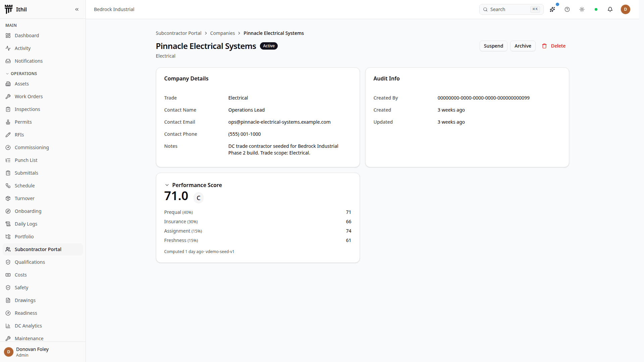
Task: Click the Insurance (30%) row label
Action: tap(181, 222)
